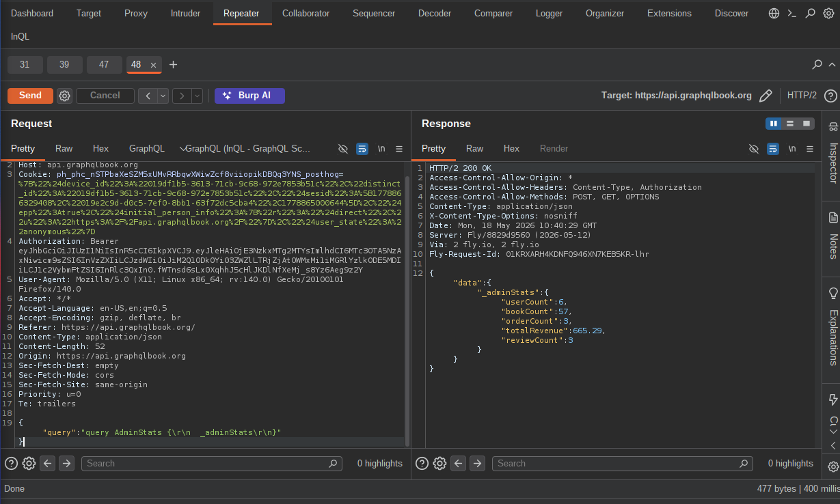Go to previous match in Request search
The height and width of the screenshot is (504, 840).
tap(47, 463)
